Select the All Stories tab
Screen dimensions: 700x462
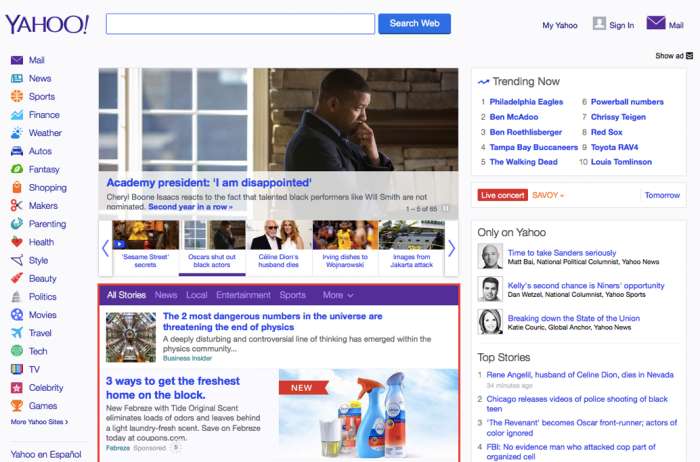pos(126,295)
